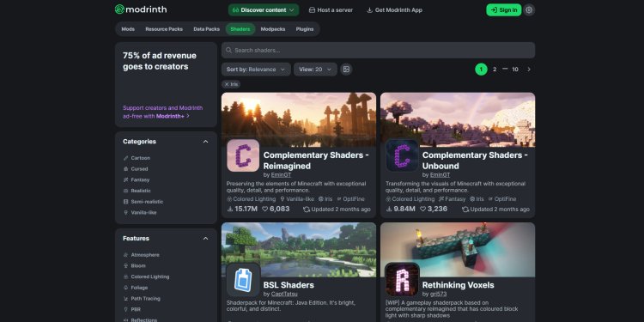Open Complementary Unbound cherry banner image
The width and height of the screenshot is (644, 322).
pos(458,119)
